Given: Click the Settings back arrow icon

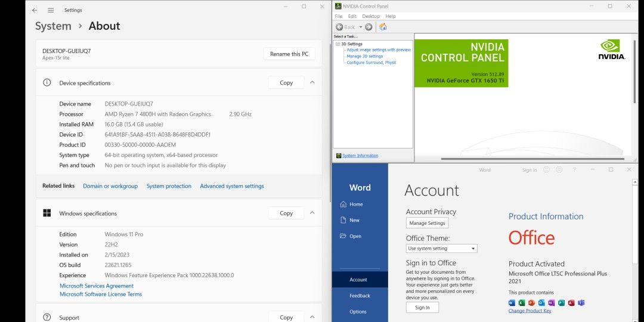Looking at the screenshot, I should point(35,10).
